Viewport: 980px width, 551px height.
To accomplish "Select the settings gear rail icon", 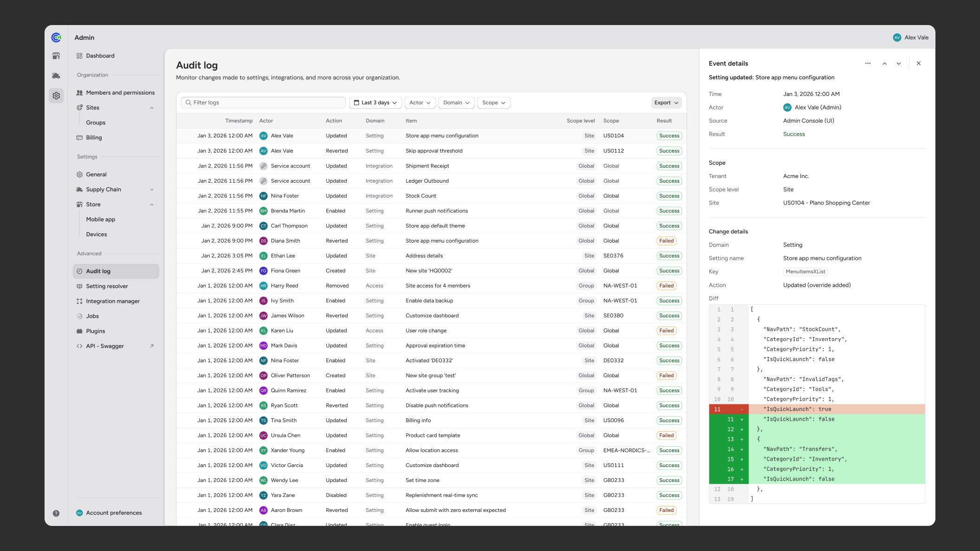I will (56, 96).
